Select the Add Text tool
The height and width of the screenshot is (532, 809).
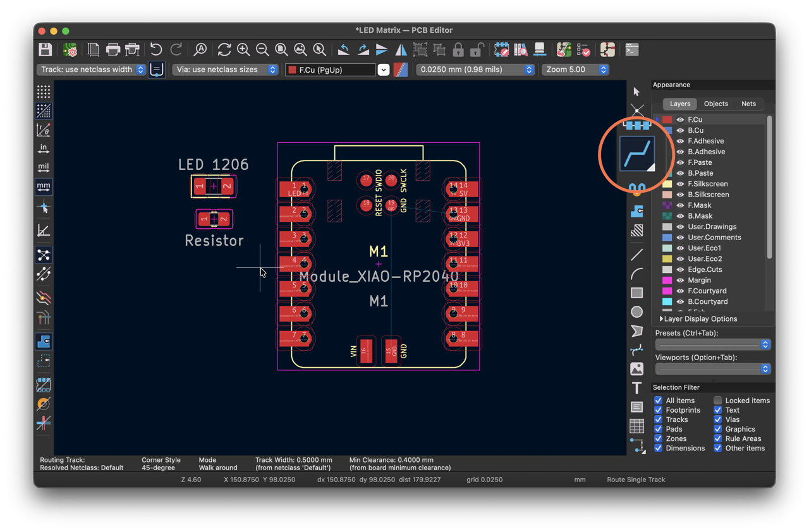click(x=636, y=387)
